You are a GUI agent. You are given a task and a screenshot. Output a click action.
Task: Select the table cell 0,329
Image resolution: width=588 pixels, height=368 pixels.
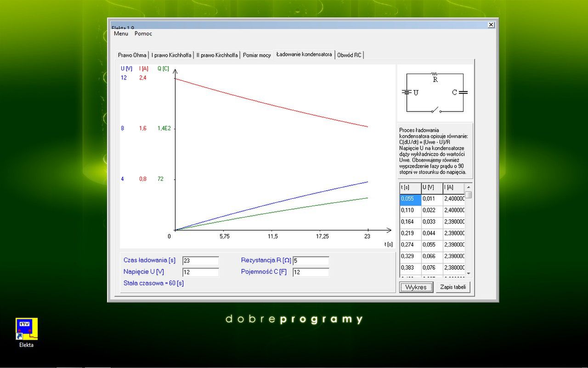pyautogui.click(x=410, y=257)
